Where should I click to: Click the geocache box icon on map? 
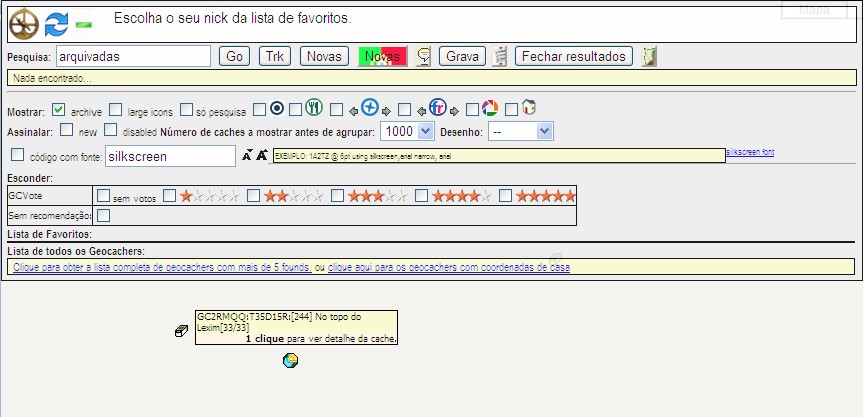tap(181, 331)
